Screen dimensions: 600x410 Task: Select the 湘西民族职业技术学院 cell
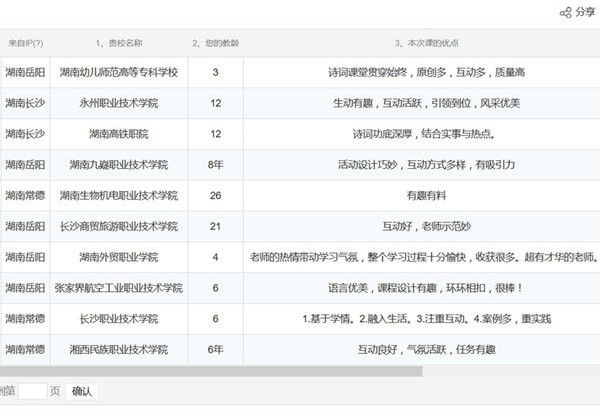point(118,349)
